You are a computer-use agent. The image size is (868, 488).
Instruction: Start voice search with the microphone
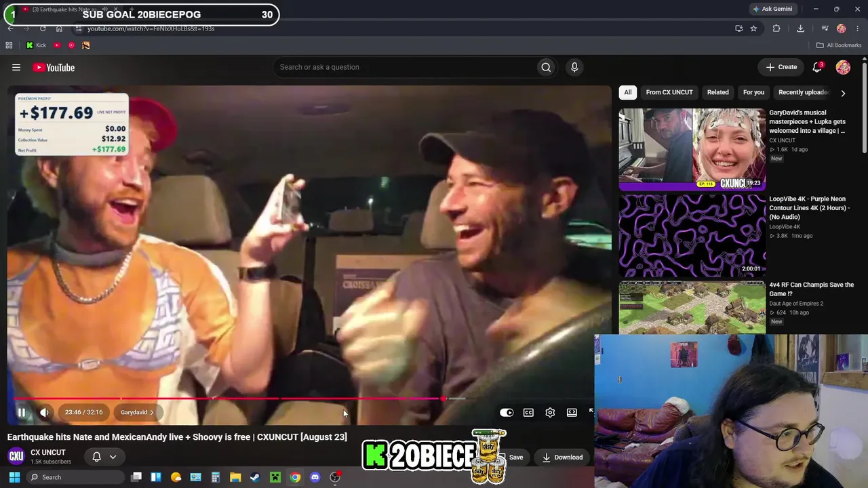[x=574, y=67]
